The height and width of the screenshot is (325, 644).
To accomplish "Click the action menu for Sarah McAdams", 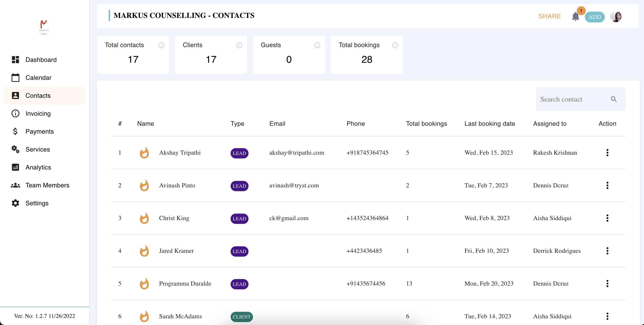I will coord(607,315).
